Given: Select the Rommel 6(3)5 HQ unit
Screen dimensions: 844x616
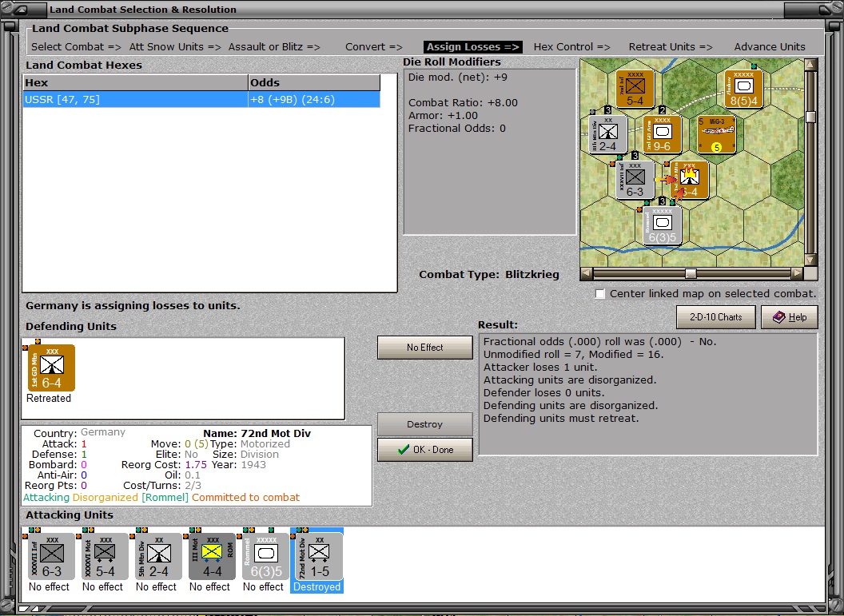Looking at the screenshot, I should [x=265, y=556].
